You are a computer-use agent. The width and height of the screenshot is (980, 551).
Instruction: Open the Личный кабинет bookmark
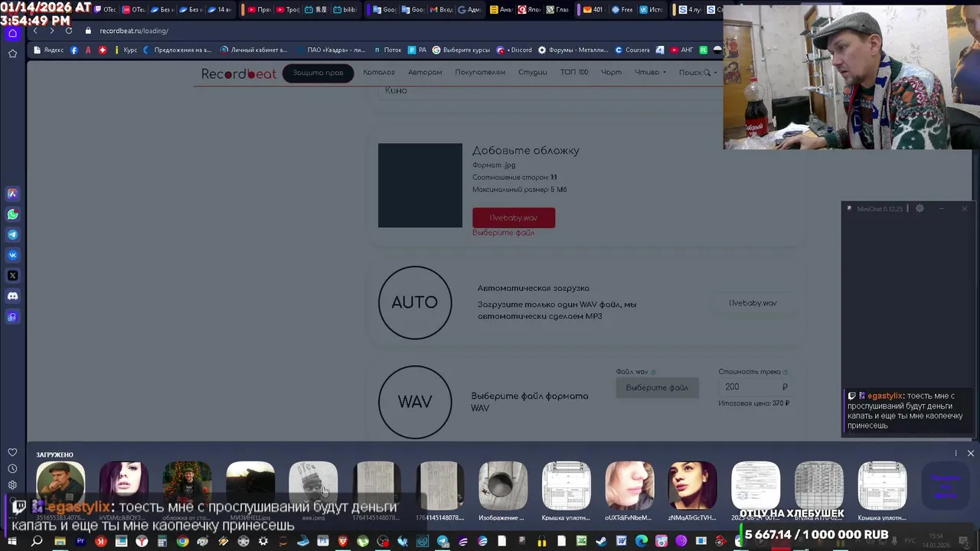253,50
